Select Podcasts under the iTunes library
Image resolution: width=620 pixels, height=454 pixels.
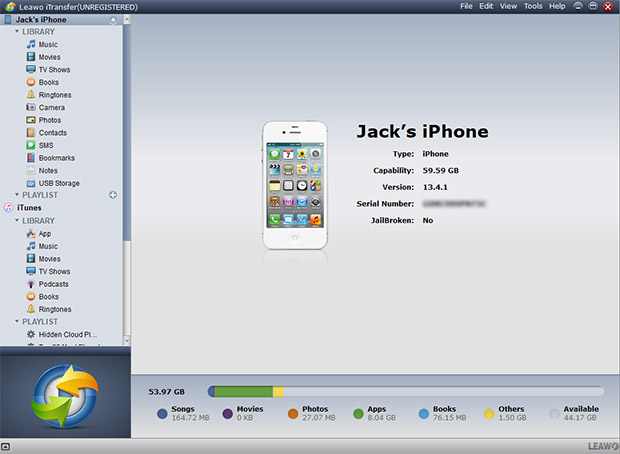tap(54, 284)
